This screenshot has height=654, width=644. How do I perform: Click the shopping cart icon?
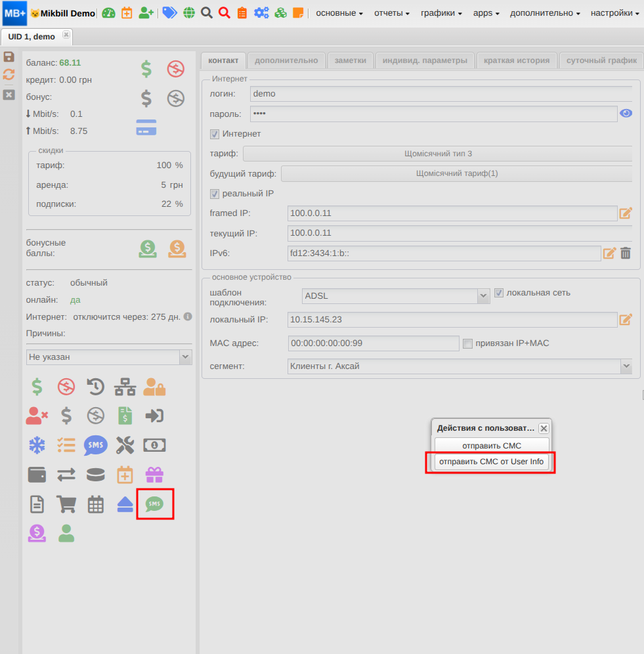click(x=66, y=504)
